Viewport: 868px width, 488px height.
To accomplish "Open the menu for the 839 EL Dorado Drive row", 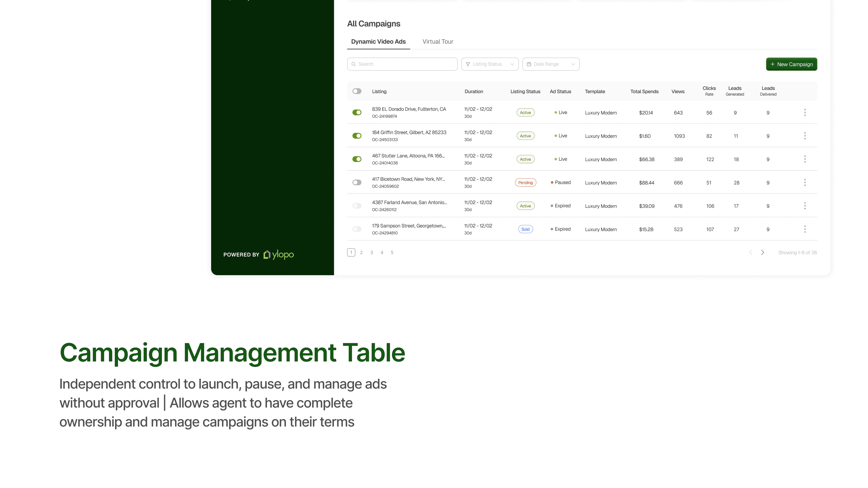I will pos(805,113).
